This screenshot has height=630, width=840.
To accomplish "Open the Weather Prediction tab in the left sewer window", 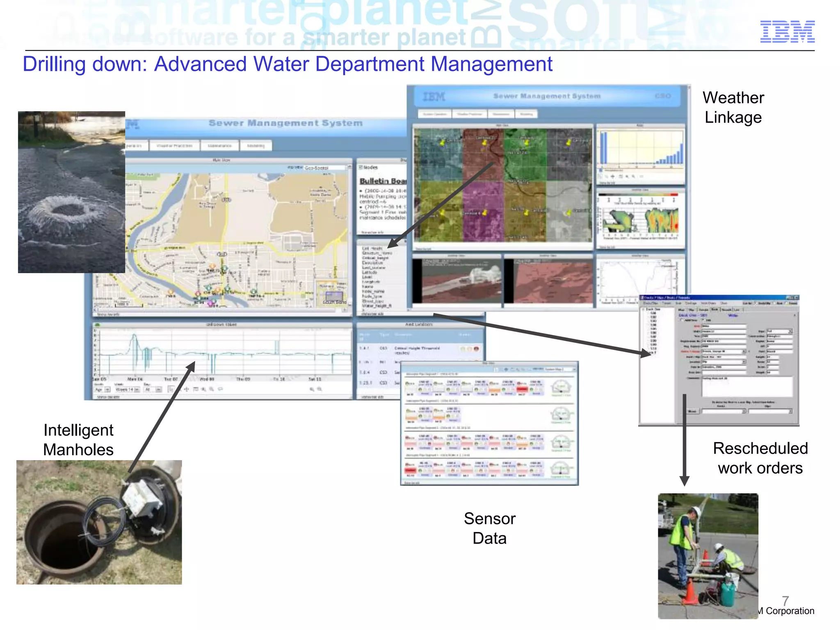I will pos(175,146).
